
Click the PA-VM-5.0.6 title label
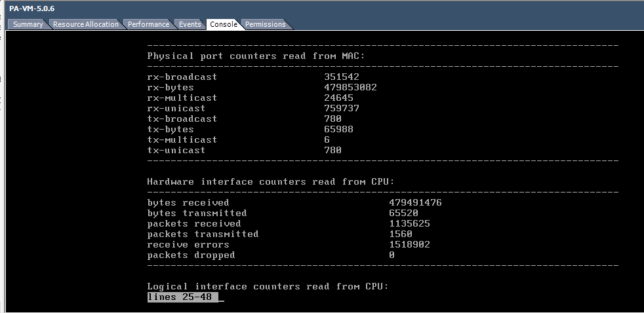point(32,8)
